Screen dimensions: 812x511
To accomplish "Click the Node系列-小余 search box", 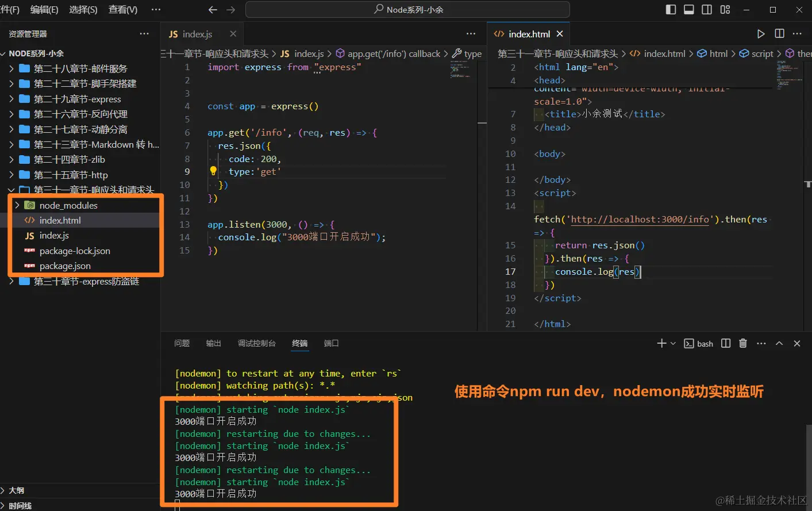I will 407,10.
